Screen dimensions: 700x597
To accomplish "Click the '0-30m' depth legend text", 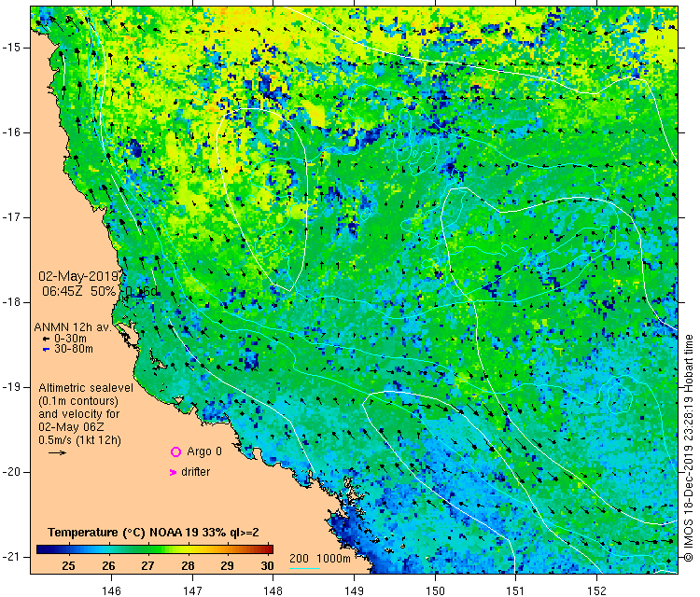I will pos(70,339).
